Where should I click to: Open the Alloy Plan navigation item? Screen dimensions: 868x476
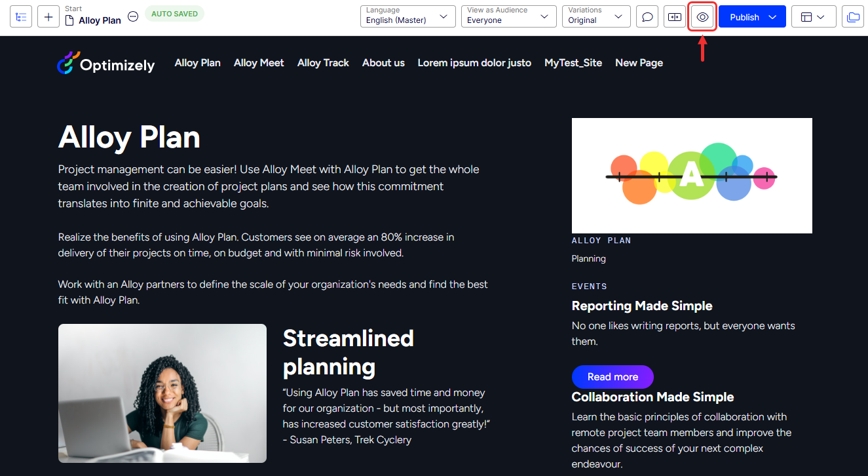click(x=198, y=63)
